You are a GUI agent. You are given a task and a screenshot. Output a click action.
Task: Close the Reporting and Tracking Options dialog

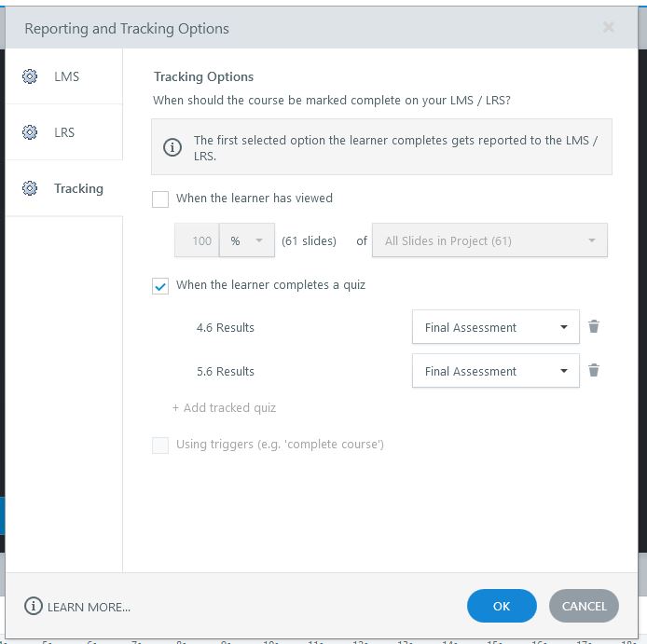pos(609,28)
